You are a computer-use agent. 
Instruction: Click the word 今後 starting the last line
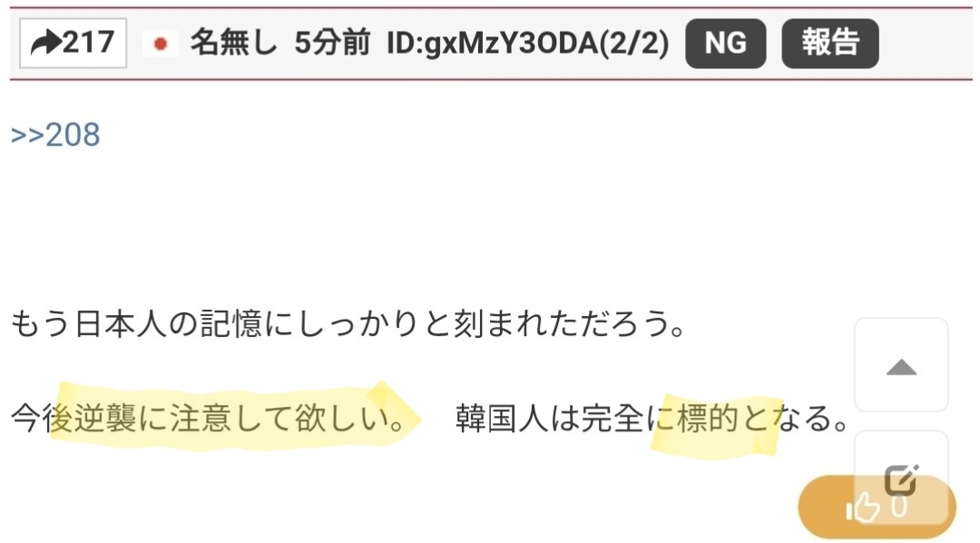(42, 418)
